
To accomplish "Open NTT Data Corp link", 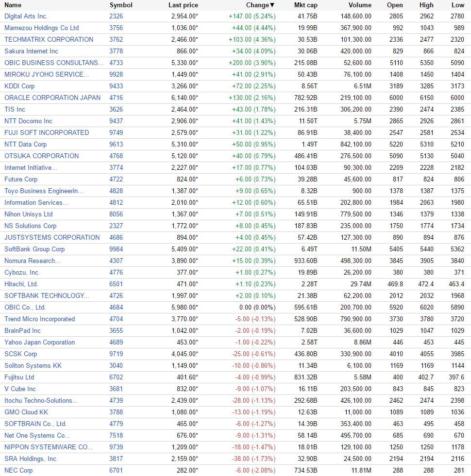I will coord(26,144).
